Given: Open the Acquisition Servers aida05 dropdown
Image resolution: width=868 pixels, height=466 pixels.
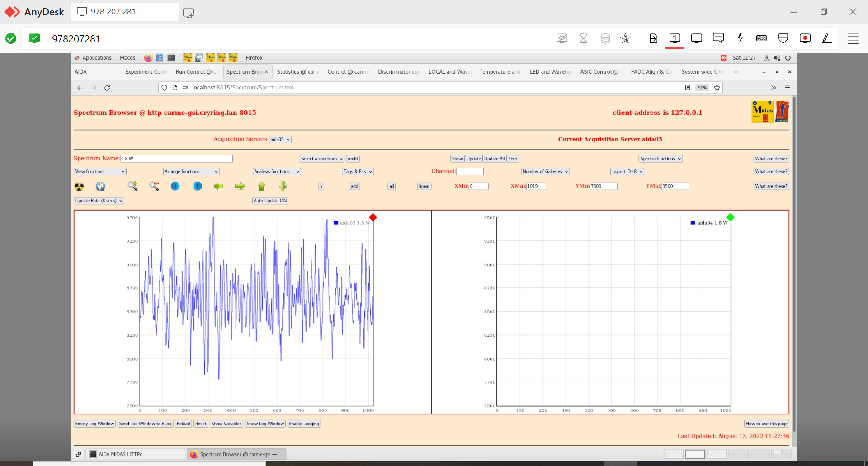Looking at the screenshot, I should pos(280,140).
